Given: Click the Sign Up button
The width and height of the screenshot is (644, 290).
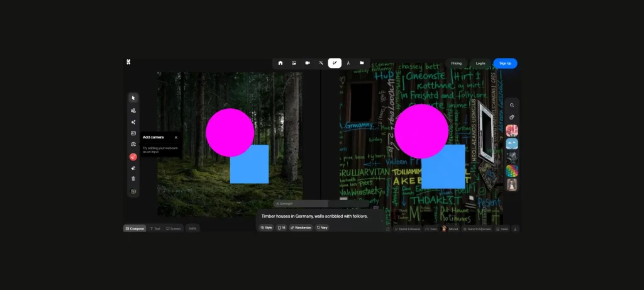Looking at the screenshot, I should pyautogui.click(x=505, y=63).
